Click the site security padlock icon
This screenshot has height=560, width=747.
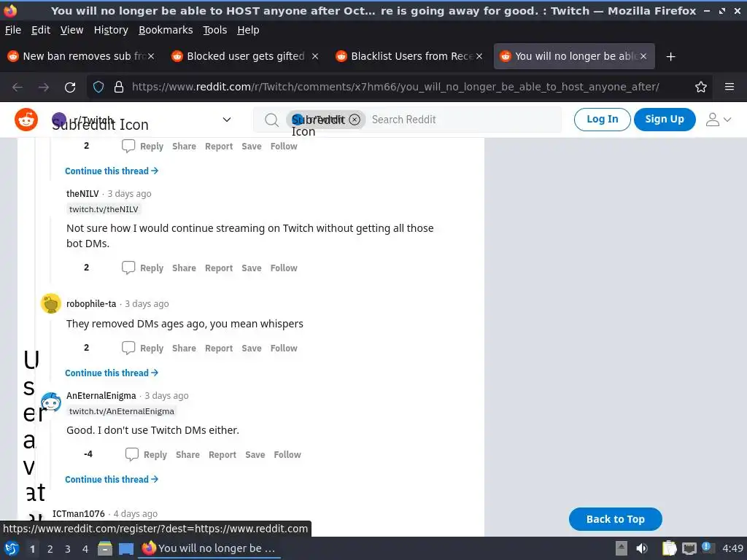pyautogui.click(x=119, y=87)
